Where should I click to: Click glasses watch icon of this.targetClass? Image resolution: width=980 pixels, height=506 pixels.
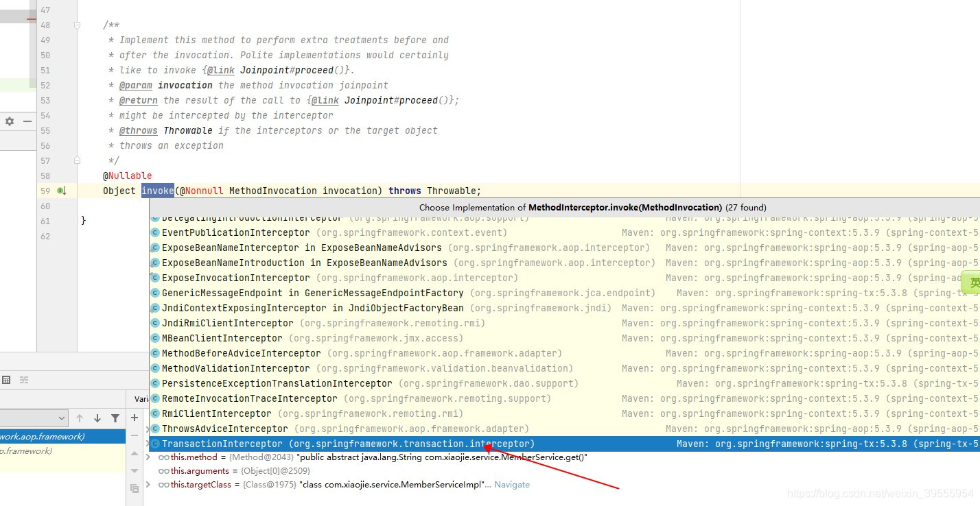coord(164,485)
